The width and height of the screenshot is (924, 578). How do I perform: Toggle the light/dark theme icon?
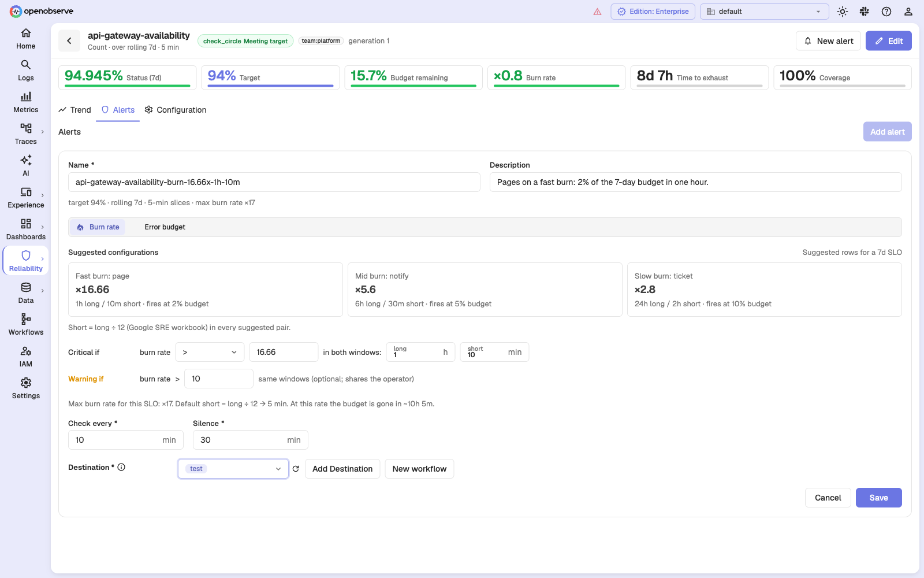pyautogui.click(x=843, y=12)
